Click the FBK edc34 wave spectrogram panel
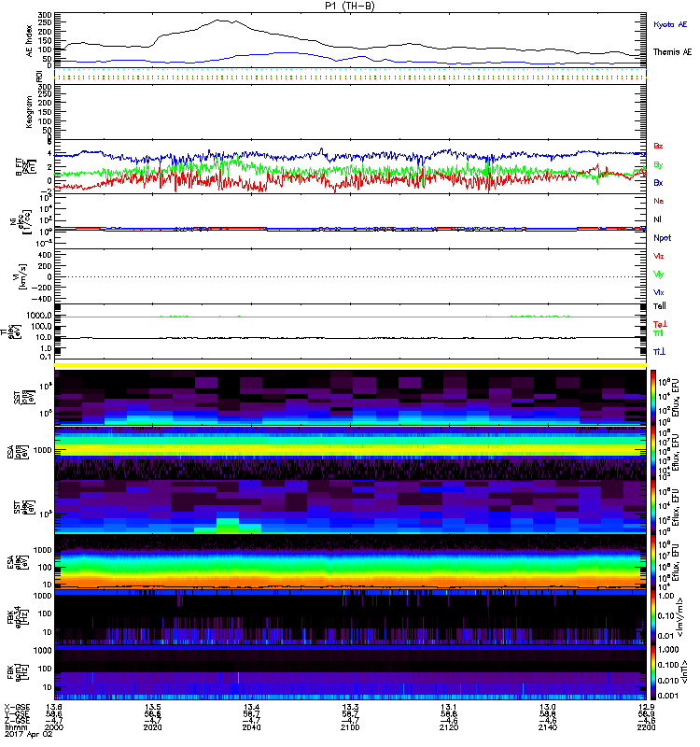The height and width of the screenshot is (747, 700). click(350, 617)
